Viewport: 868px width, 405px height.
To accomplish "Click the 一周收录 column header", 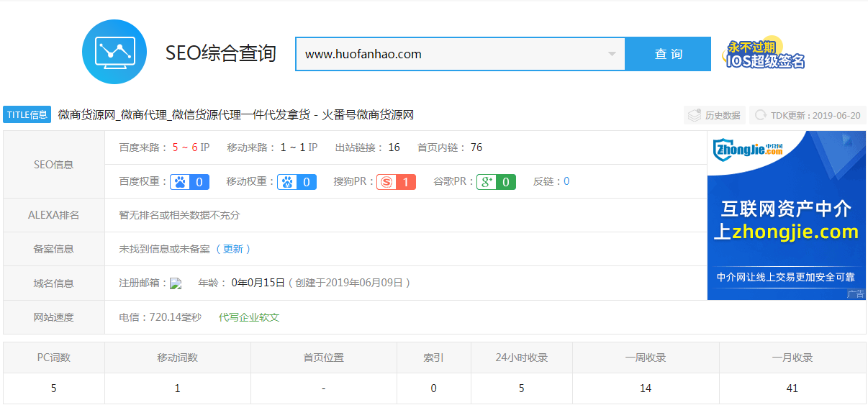I will click(x=646, y=358).
